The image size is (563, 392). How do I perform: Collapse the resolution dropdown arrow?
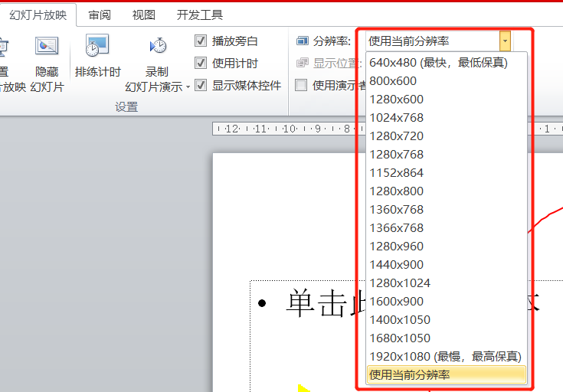point(505,41)
